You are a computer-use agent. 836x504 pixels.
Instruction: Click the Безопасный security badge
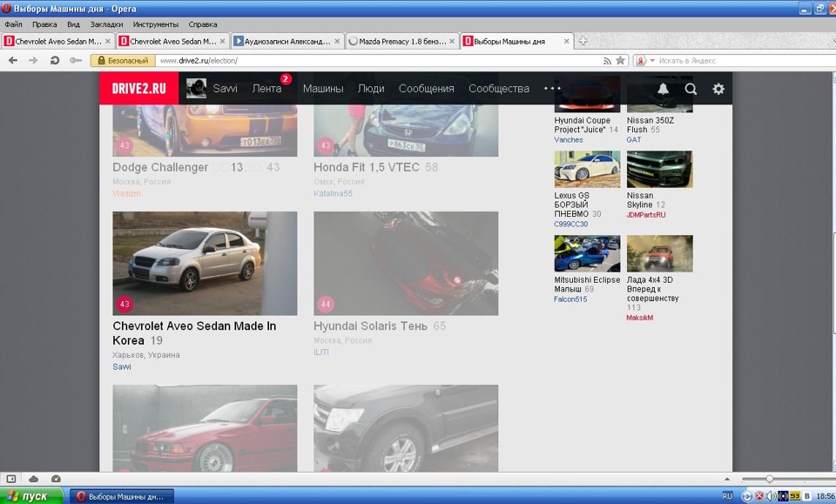click(123, 61)
